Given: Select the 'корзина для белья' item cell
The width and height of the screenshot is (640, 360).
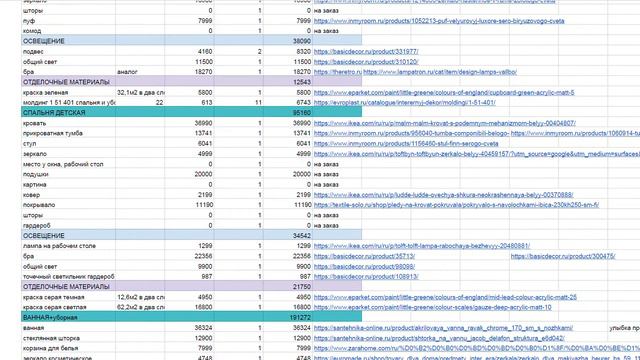Looking at the screenshot, I should pos(68,348).
